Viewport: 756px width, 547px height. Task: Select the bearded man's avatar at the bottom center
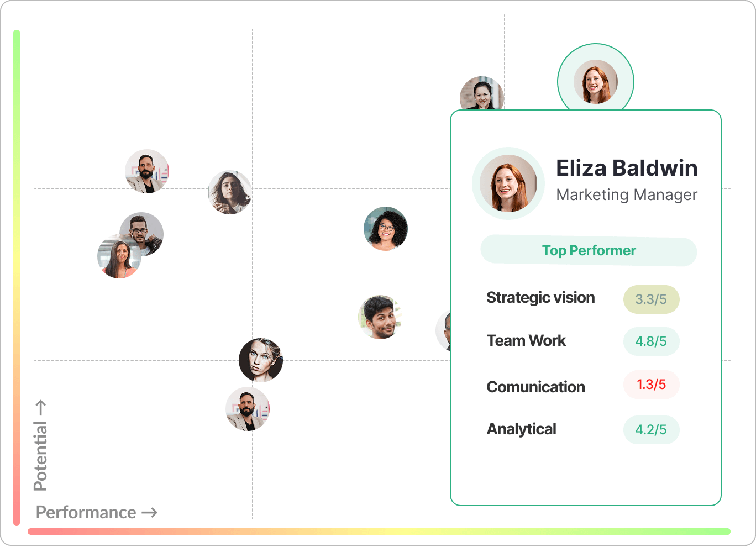pyautogui.click(x=248, y=409)
